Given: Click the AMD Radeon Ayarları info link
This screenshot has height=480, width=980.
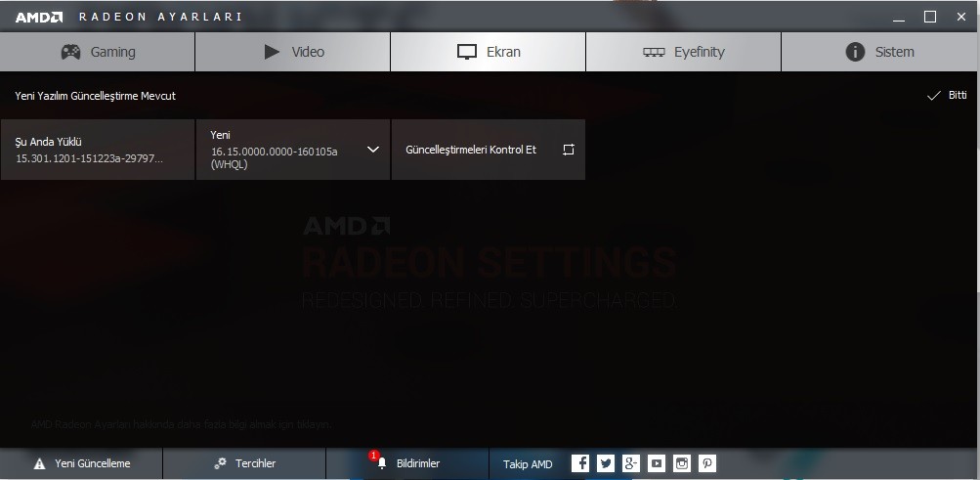Looking at the screenshot, I should pos(182,424).
